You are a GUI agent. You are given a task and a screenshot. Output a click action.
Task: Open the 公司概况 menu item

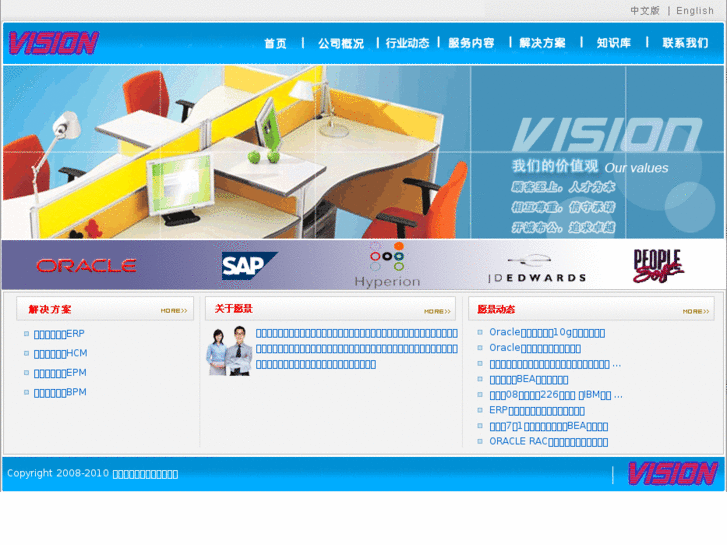pos(341,43)
